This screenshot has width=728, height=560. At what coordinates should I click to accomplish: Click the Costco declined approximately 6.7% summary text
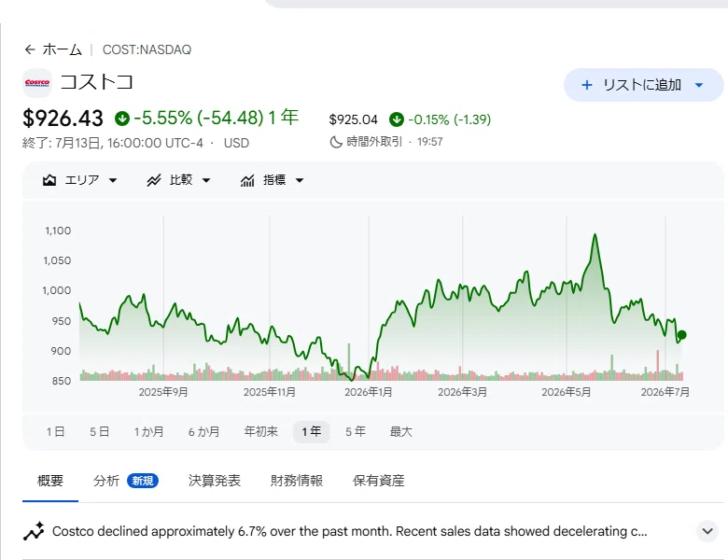click(350, 531)
